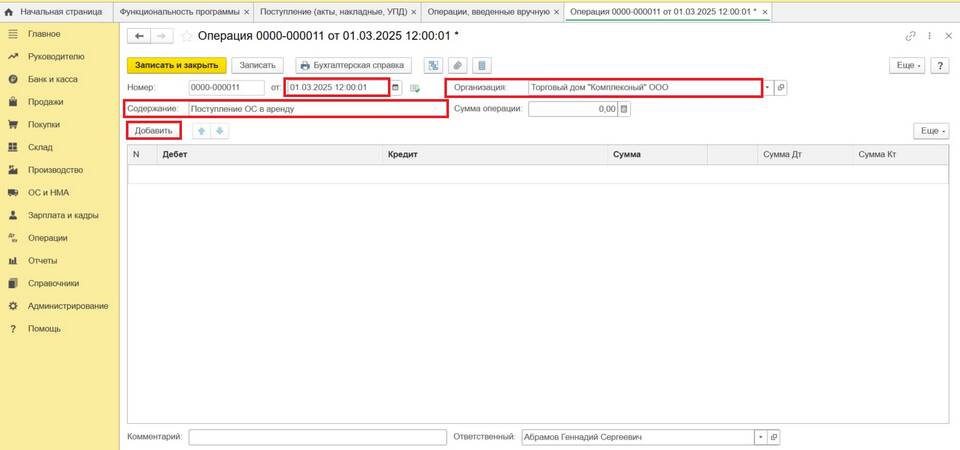Click the paperclip attachments icon

coord(457,65)
